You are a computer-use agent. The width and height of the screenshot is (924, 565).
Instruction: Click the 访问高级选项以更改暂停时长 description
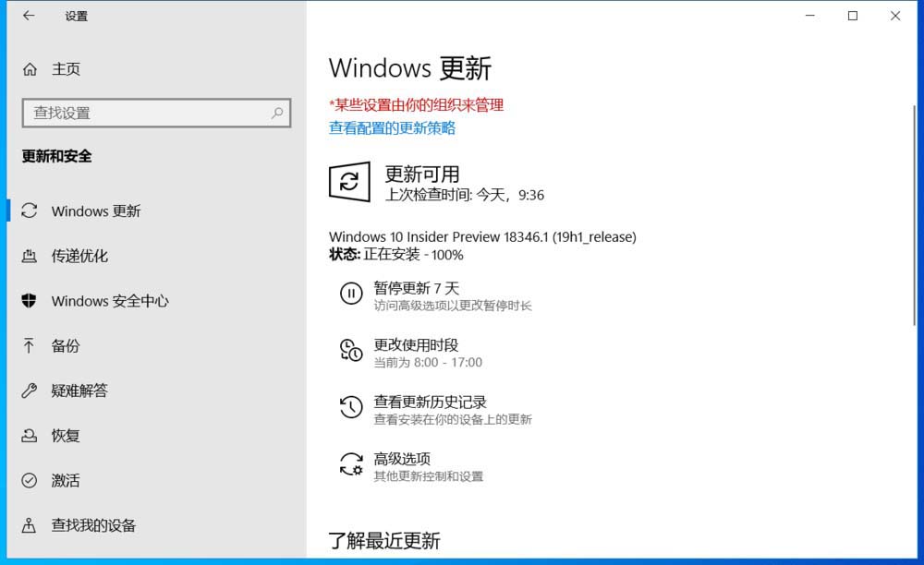click(x=453, y=306)
